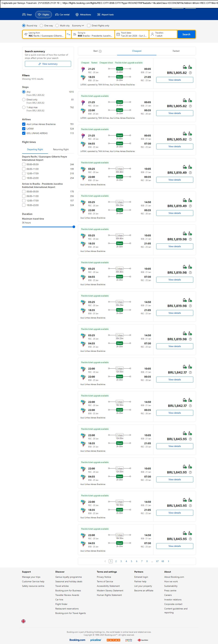Select the Direct only stops option

(24, 100)
